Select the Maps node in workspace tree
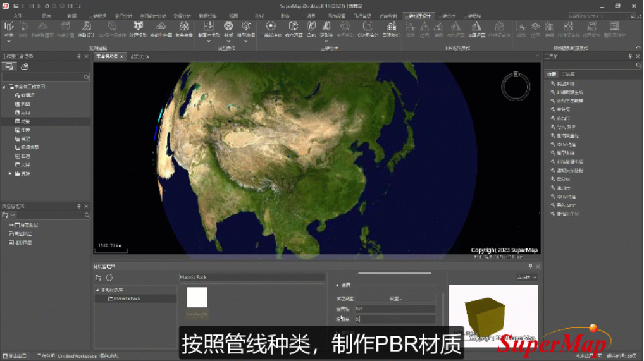Viewport: 644px width, 361px height. 23,104
